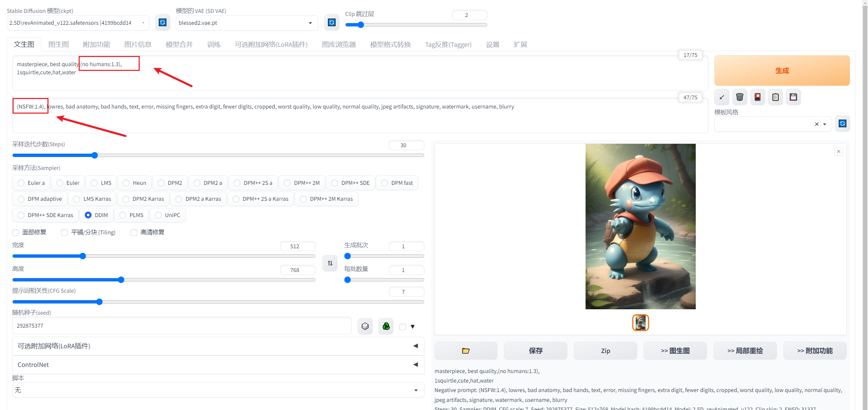
Task: Refresh the template style list
Action: (843, 124)
